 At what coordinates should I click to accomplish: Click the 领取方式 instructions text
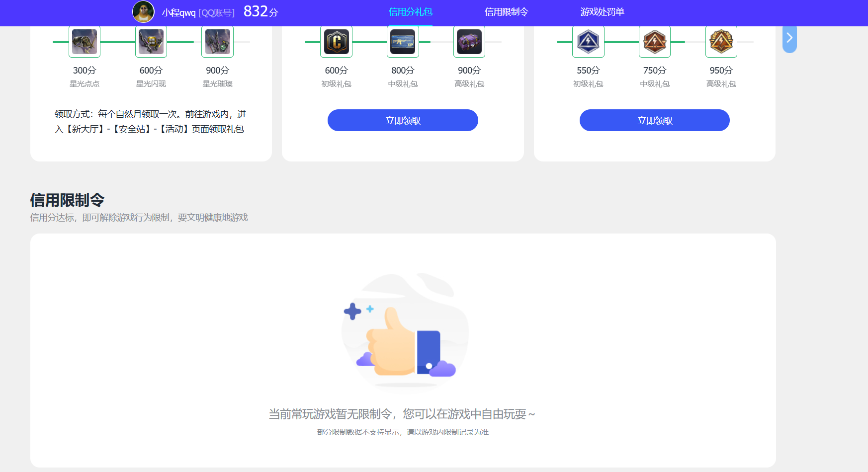coord(151,122)
